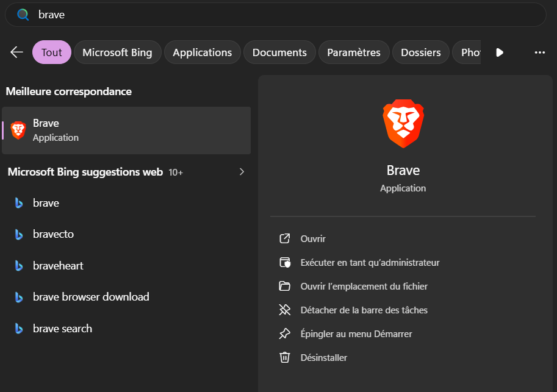
Task: Click the large Brave logo in details pane
Action: coord(403,124)
